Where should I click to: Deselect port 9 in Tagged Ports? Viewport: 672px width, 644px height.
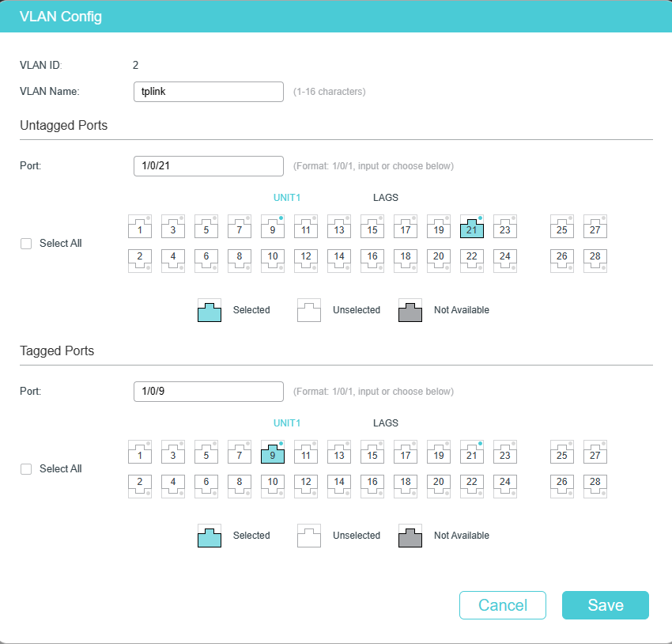tap(273, 453)
